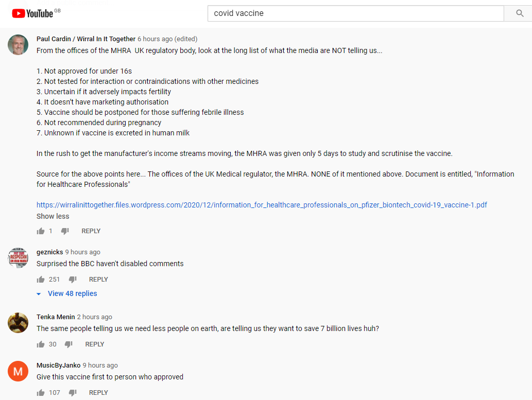Like MusicByJanko's comment
This screenshot has height=400, width=532.
pos(41,393)
